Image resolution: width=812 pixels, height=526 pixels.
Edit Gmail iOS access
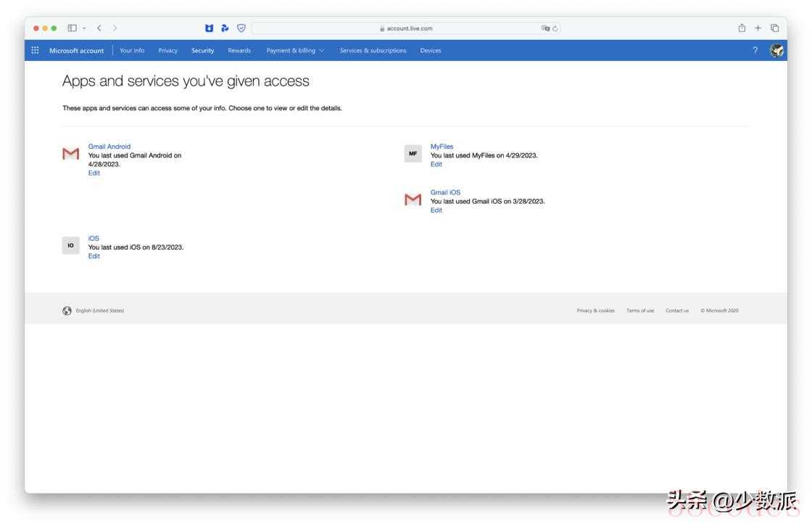436,210
